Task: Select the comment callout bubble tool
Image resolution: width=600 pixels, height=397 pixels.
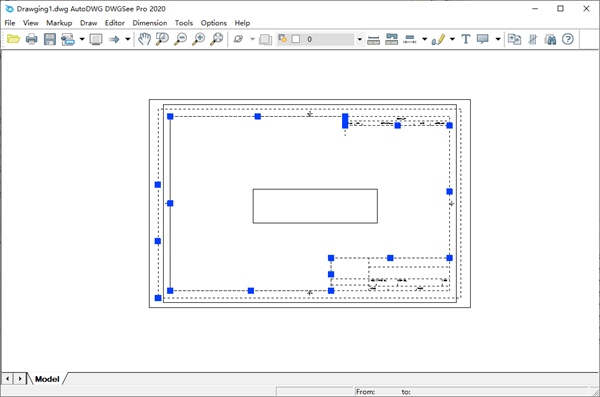Action: point(483,39)
